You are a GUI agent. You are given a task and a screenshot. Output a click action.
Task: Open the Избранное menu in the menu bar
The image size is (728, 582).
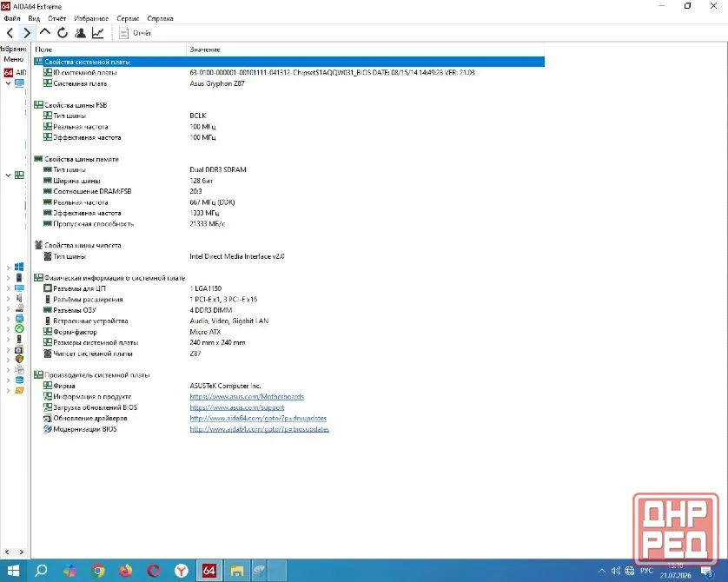click(91, 18)
